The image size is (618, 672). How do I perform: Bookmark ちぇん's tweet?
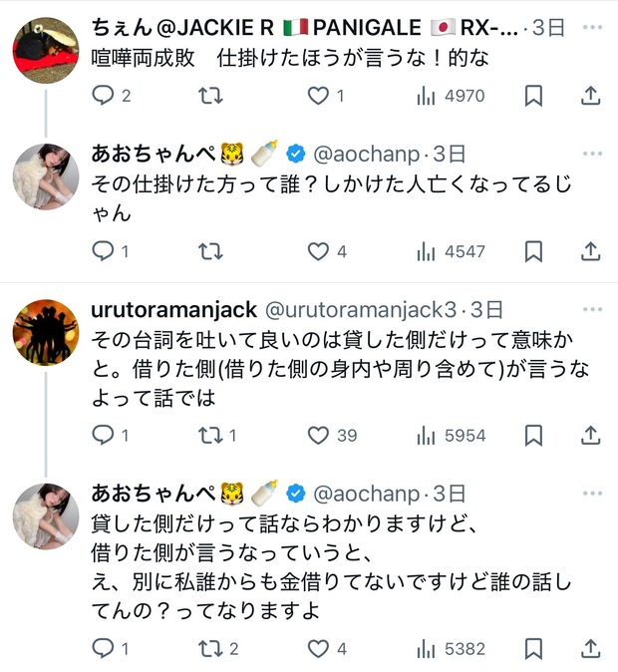click(533, 96)
